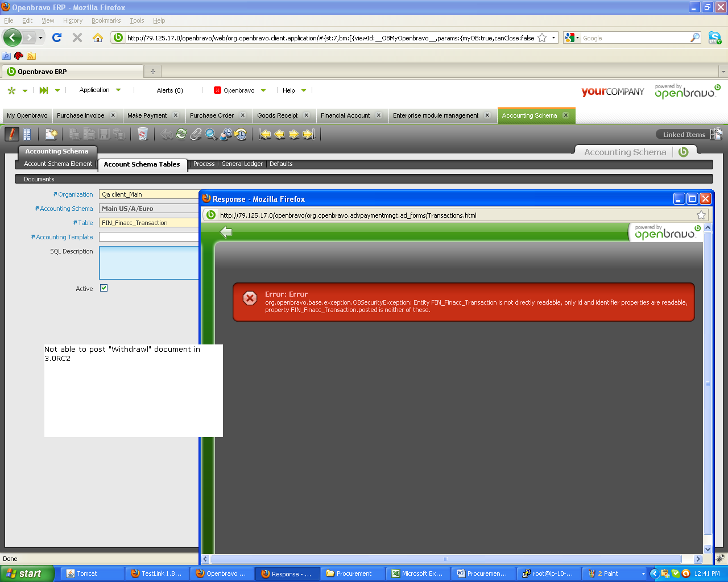Open the Linked Items icon
This screenshot has height=582, width=728.
(716, 134)
